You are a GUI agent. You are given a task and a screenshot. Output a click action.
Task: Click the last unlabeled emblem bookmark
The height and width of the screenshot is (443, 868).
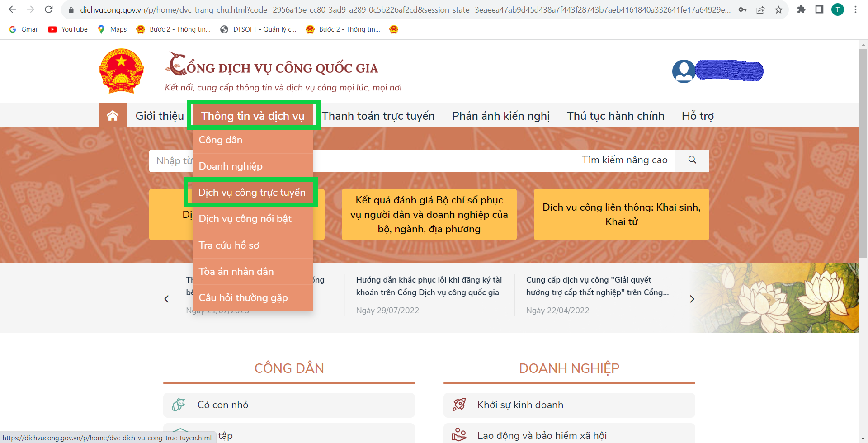(394, 29)
